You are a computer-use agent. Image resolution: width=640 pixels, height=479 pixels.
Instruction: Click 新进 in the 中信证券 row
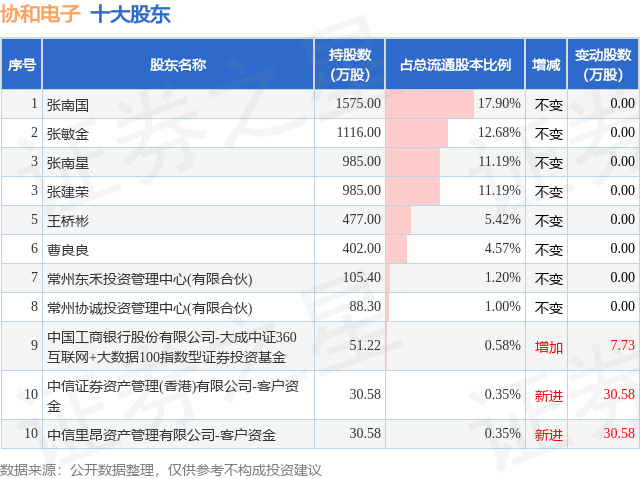point(549,396)
